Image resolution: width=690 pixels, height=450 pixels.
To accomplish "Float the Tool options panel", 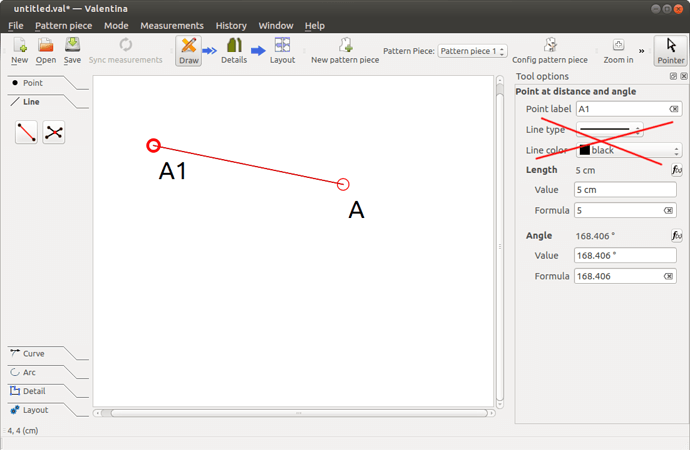I will point(673,76).
